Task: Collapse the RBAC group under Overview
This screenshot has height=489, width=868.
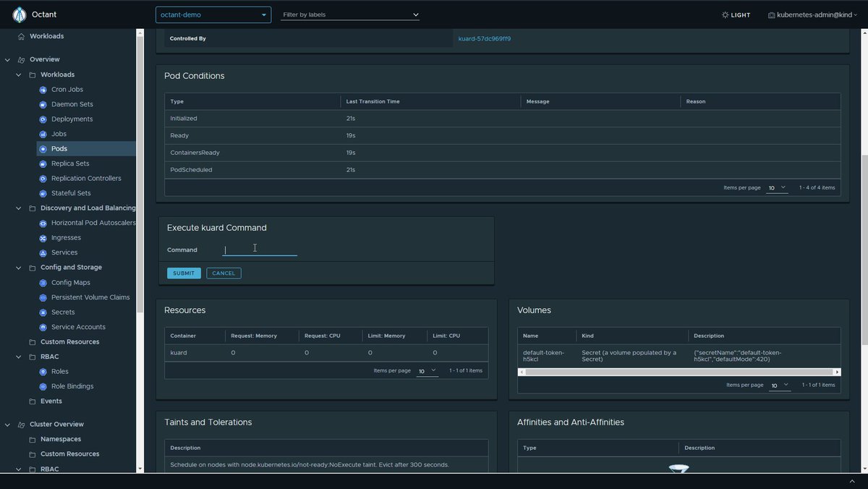Action: pyautogui.click(x=19, y=357)
